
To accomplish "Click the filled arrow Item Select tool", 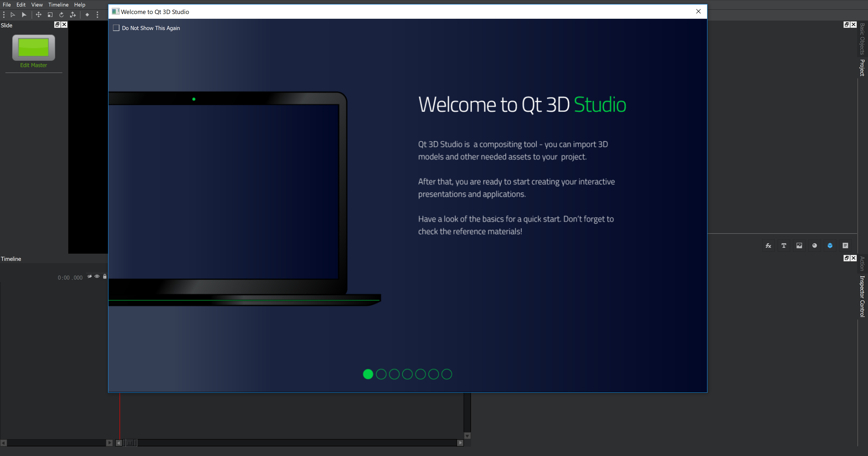I will [x=24, y=14].
